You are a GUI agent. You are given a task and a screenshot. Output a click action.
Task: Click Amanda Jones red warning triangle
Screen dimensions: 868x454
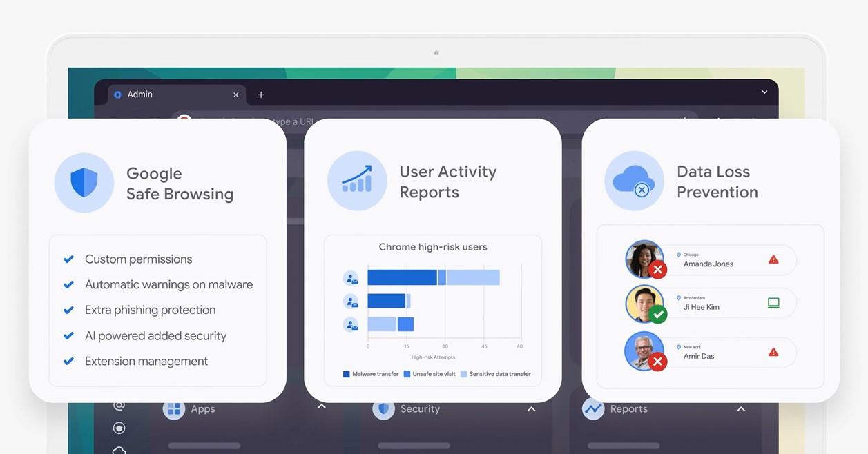click(x=773, y=260)
